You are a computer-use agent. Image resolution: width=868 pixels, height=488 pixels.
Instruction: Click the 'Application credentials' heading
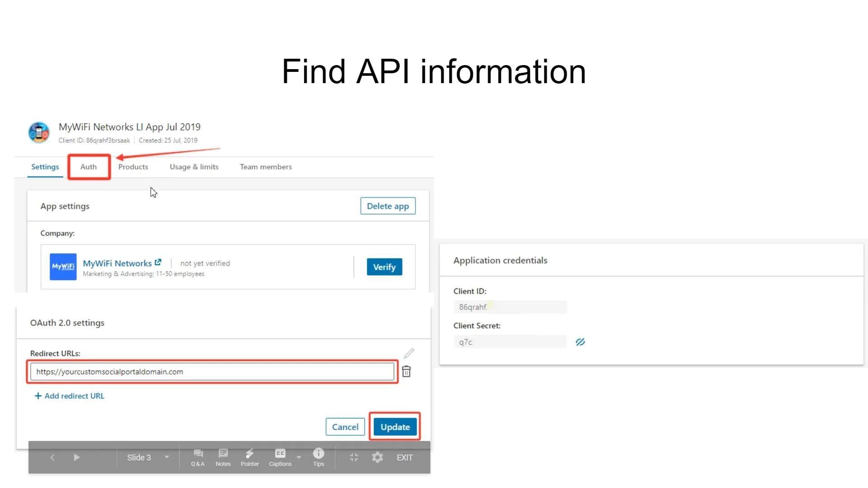(500, 260)
